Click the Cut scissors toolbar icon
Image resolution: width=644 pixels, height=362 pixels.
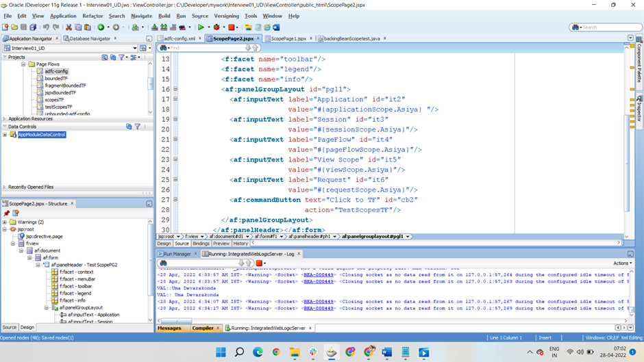coord(69,27)
